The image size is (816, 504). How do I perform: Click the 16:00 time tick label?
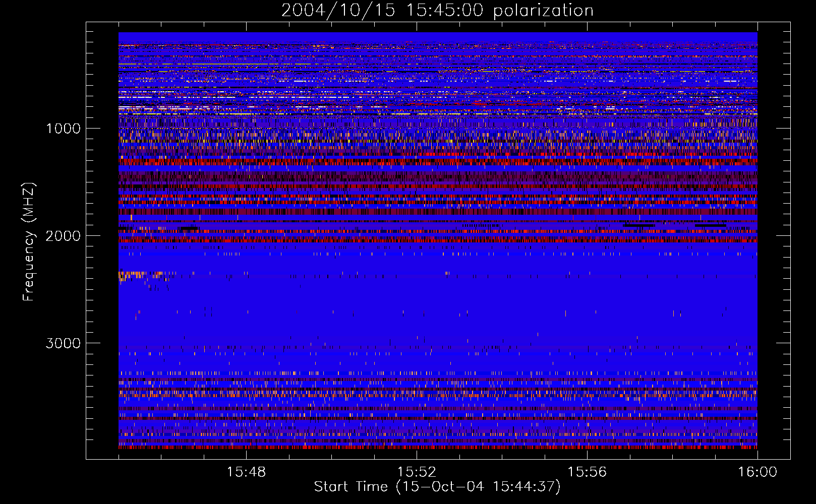757,472
